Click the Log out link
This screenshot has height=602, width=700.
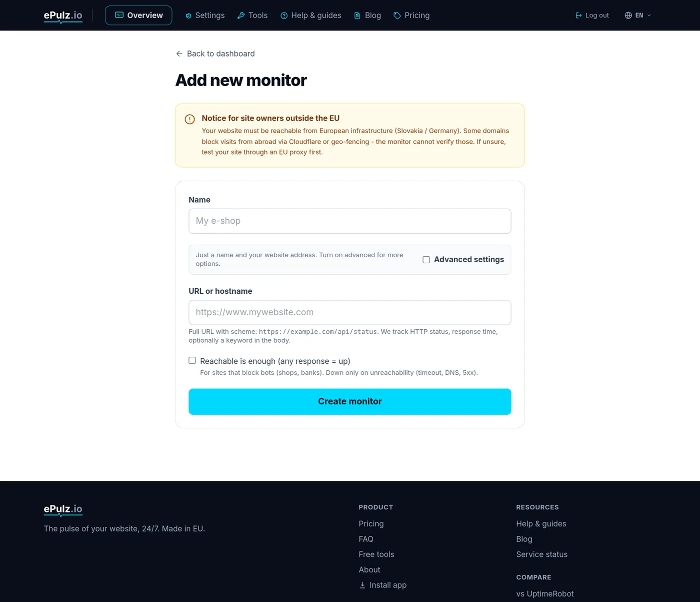592,16
